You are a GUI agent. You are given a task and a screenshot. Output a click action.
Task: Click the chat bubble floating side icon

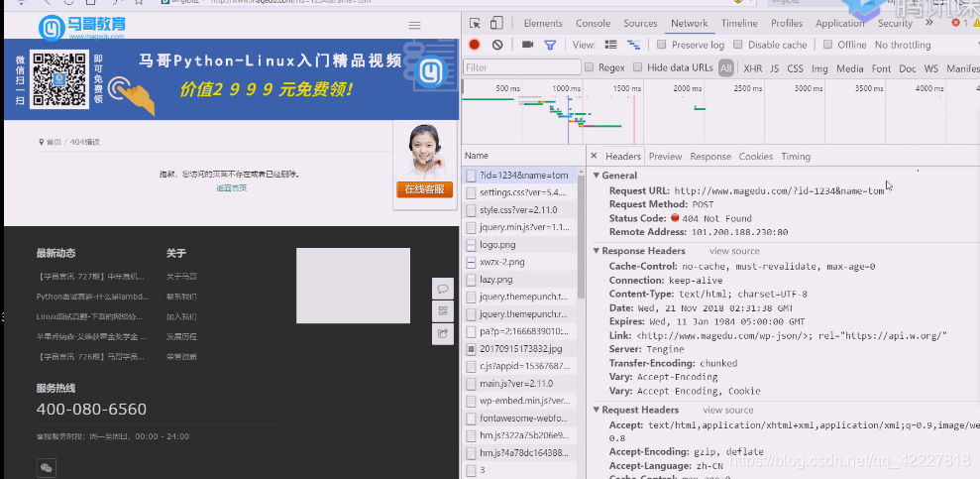pyautogui.click(x=443, y=289)
